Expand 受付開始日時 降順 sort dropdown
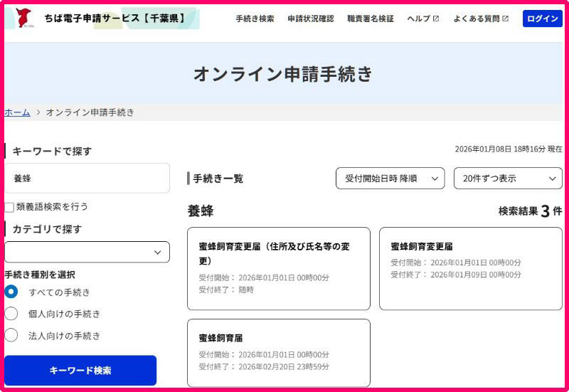The height and width of the screenshot is (392, 569). [390, 179]
